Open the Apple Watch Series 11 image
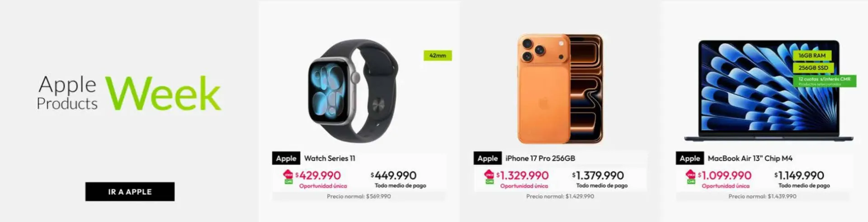868x222 pixels. 353,91
